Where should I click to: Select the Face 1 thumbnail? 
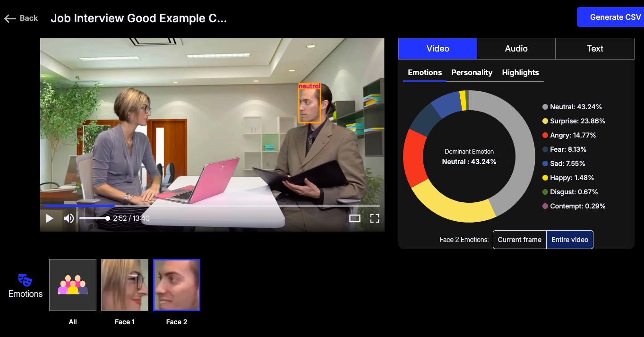(125, 285)
